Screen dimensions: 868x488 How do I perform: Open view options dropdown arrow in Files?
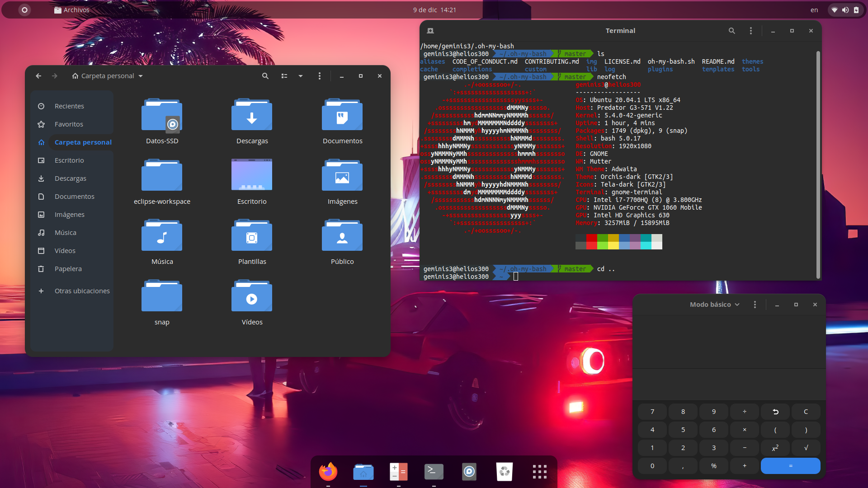(x=301, y=76)
